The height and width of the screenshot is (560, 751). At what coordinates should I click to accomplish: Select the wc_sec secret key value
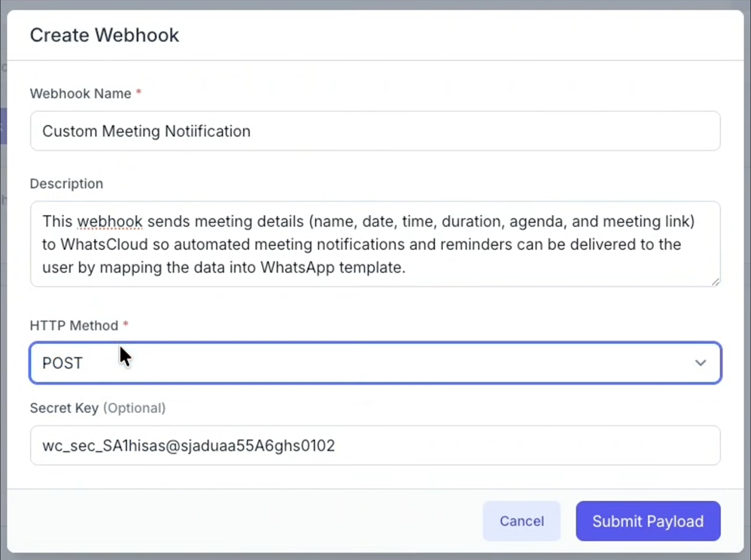(188, 445)
